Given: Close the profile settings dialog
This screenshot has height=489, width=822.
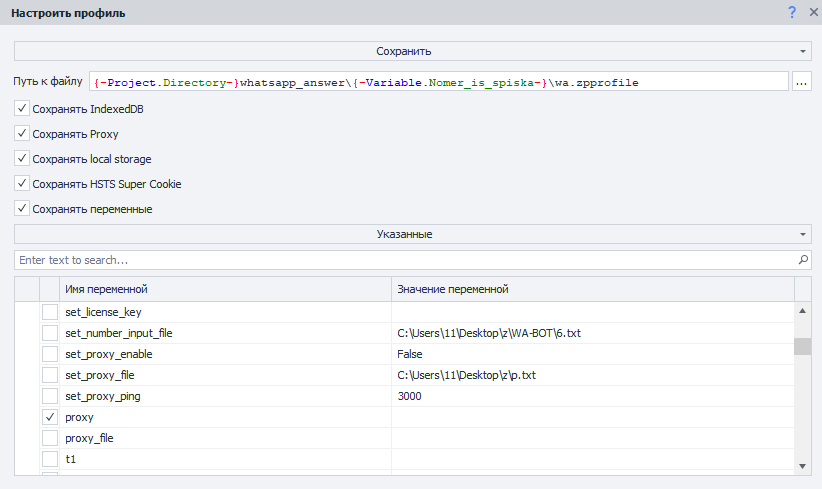Looking at the screenshot, I should [812, 12].
